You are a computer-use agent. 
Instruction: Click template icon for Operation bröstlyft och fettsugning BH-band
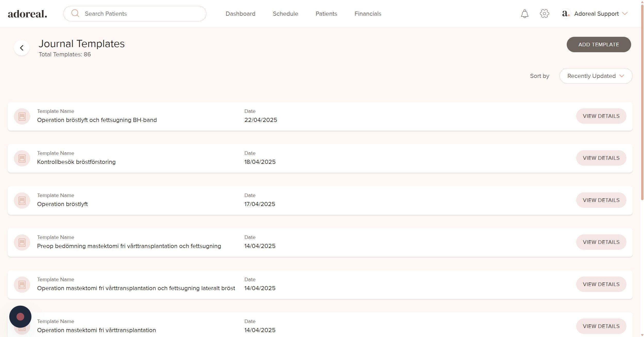(22, 117)
